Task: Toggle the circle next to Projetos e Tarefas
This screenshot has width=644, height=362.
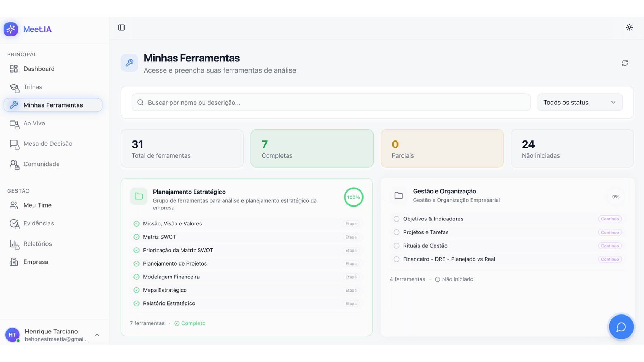Action: (x=396, y=232)
